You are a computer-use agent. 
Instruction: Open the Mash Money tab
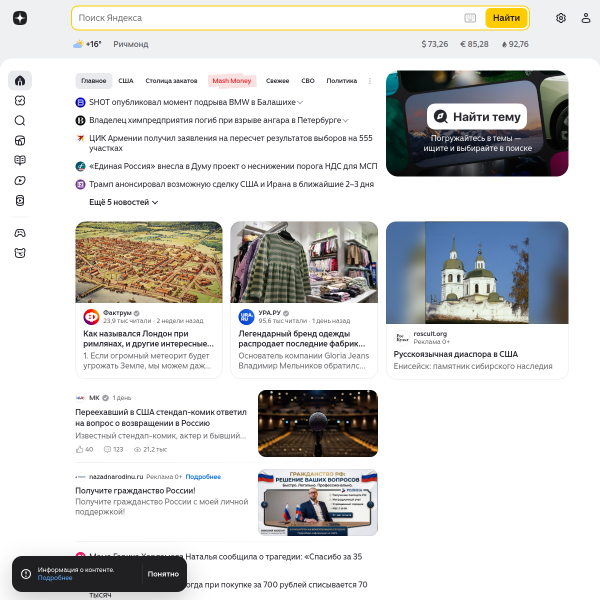[232, 81]
